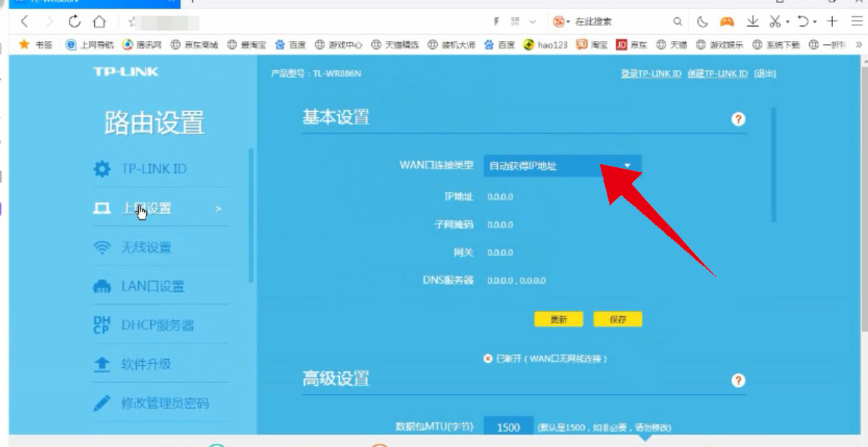Reload the page with the refresh icon
The width and height of the screenshot is (868, 447).
point(74,22)
